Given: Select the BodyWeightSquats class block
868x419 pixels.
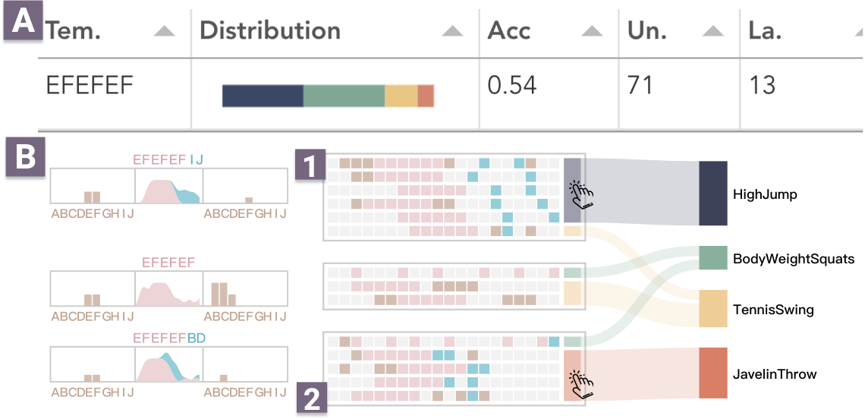Looking at the screenshot, I should tap(712, 258).
